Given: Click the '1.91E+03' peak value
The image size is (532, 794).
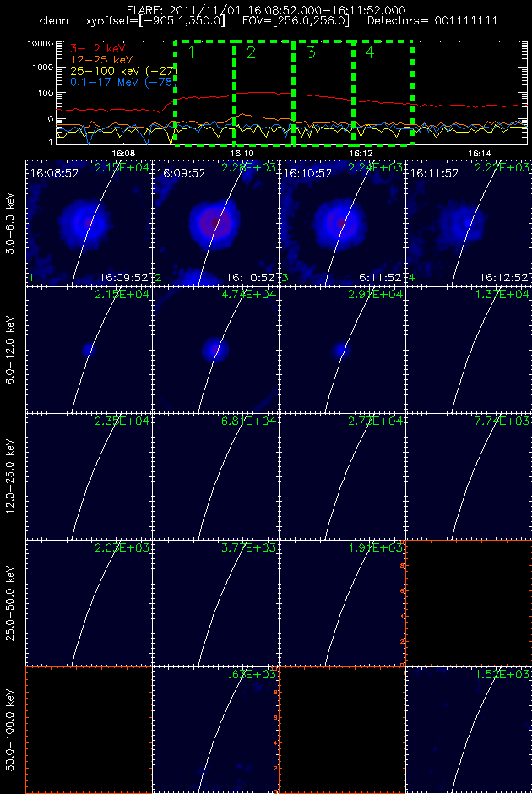Looking at the screenshot, I should point(376,548).
